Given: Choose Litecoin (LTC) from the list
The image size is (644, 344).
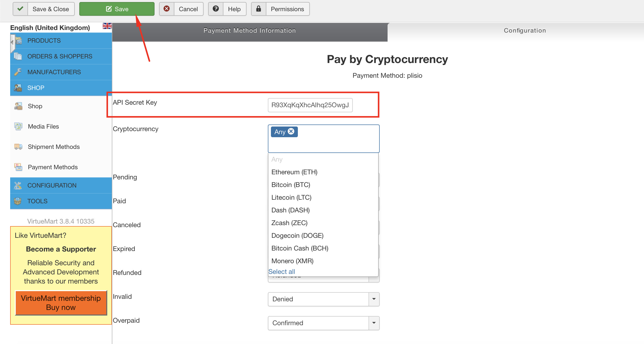Looking at the screenshot, I should coord(323,197).
